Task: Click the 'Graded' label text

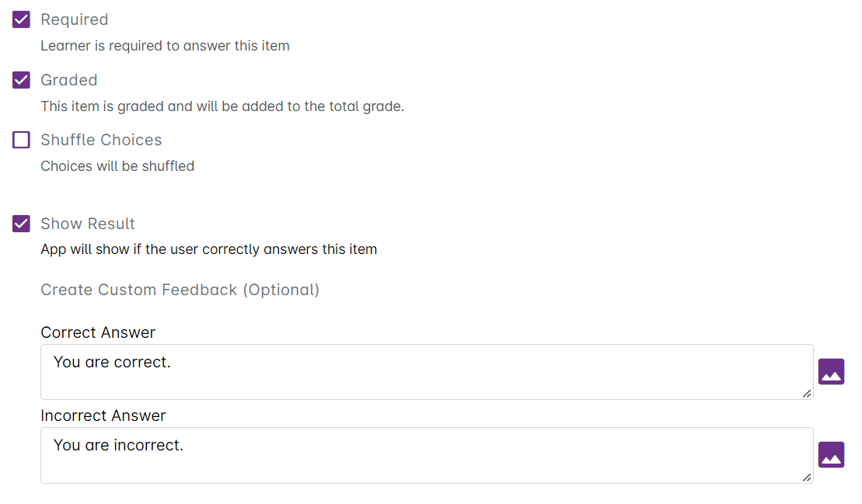Action: (x=68, y=80)
